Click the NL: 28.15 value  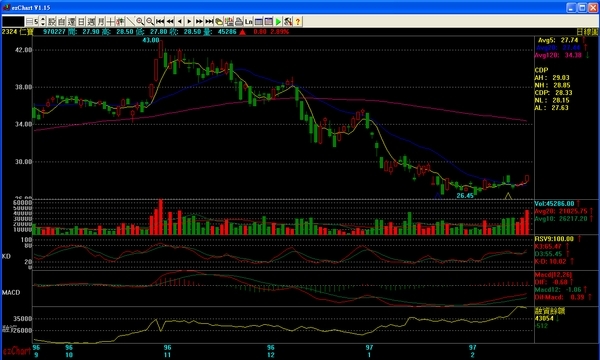(x=552, y=100)
